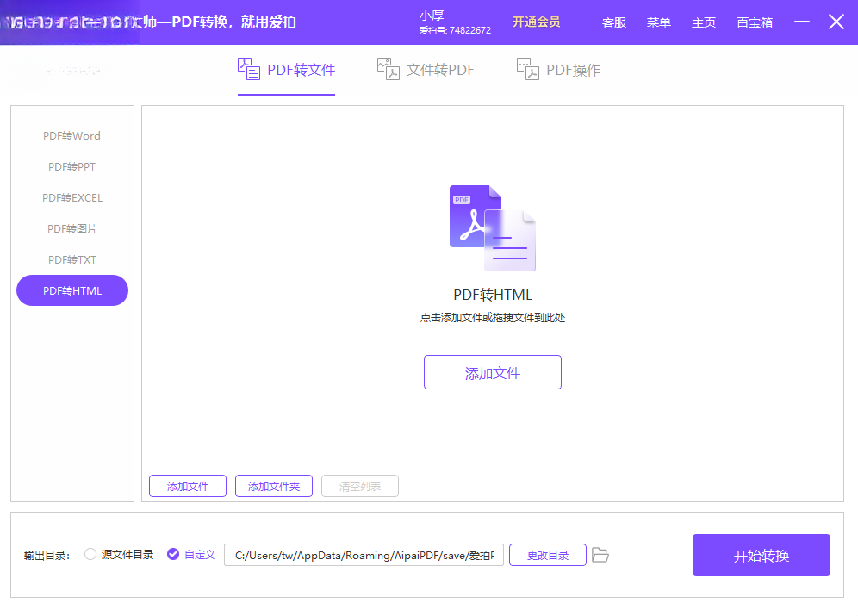The image size is (858, 616).
Task: Click the output path input field
Action: [x=364, y=555]
